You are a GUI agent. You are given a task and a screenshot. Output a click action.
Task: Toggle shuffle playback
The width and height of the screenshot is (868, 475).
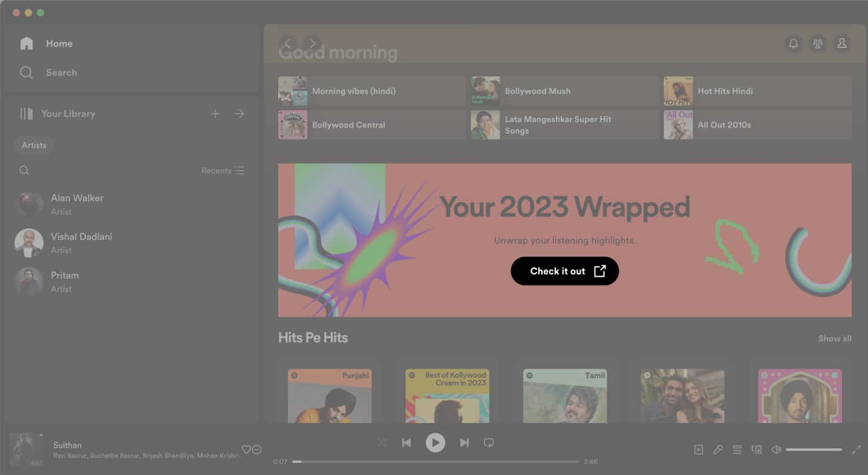point(382,443)
